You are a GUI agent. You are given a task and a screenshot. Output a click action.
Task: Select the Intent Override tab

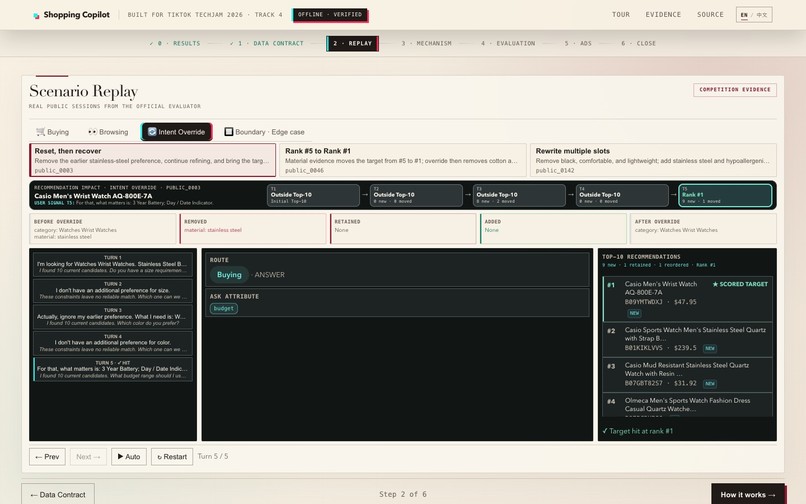(x=176, y=132)
